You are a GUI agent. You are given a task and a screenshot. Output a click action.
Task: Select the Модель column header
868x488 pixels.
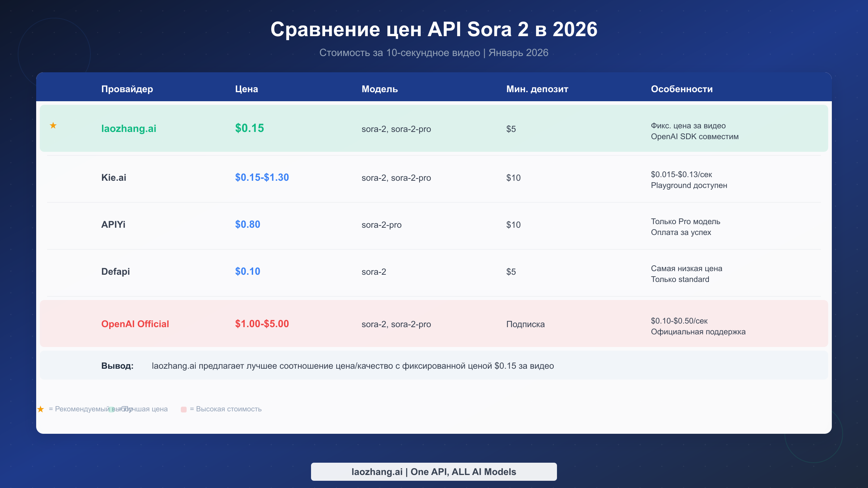(379, 89)
